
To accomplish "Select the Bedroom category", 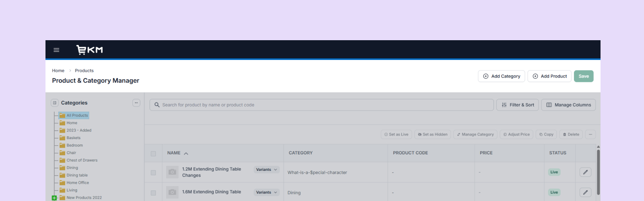I will click(x=71, y=146).
